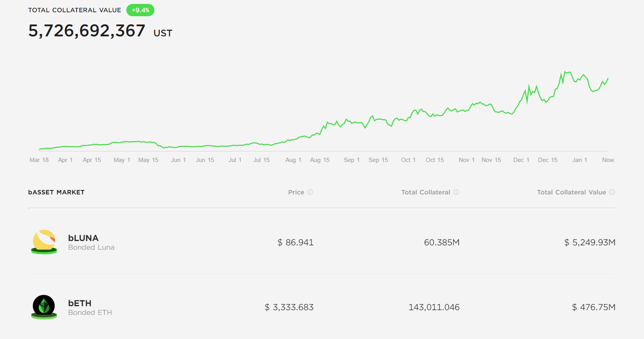Image resolution: width=644 pixels, height=339 pixels.
Task: Click the Oct 15 chart axis label
Action: click(x=435, y=160)
